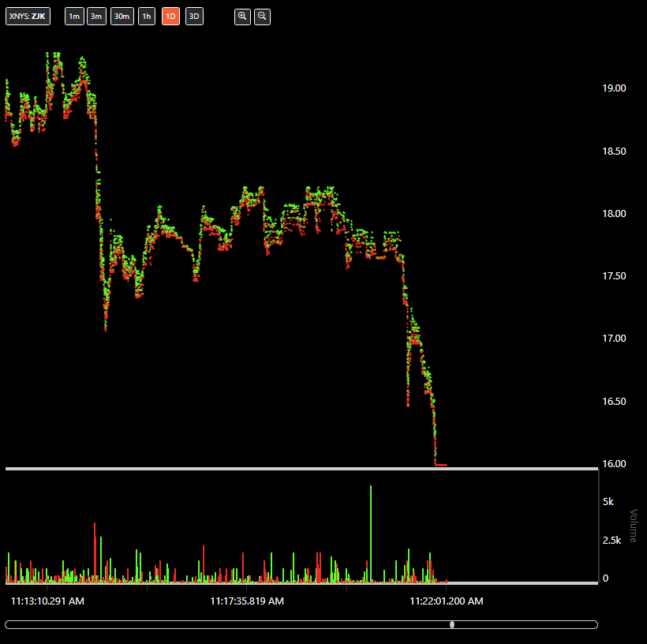The image size is (647, 644).
Task: Set chart range to 1h
Action: 147,17
